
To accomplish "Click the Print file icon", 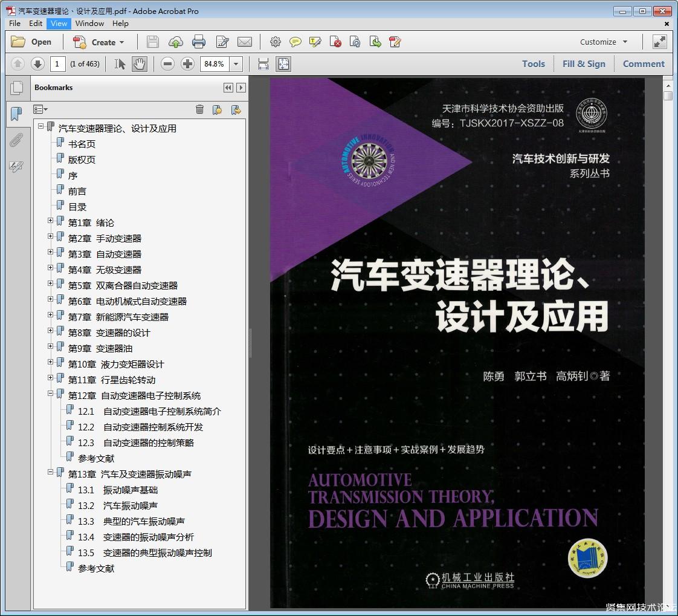I will coord(199,42).
